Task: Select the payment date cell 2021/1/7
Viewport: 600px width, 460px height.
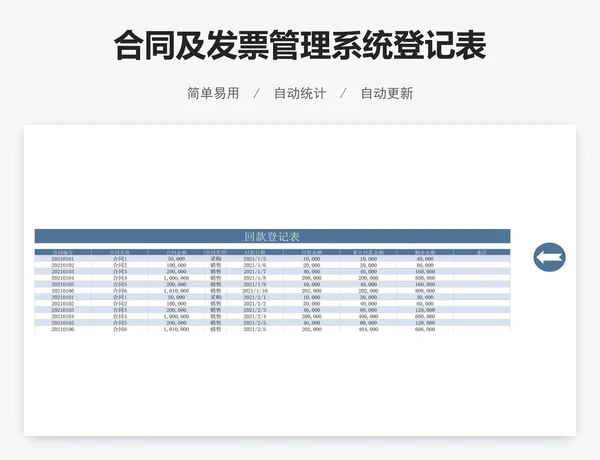Action: click(255, 272)
